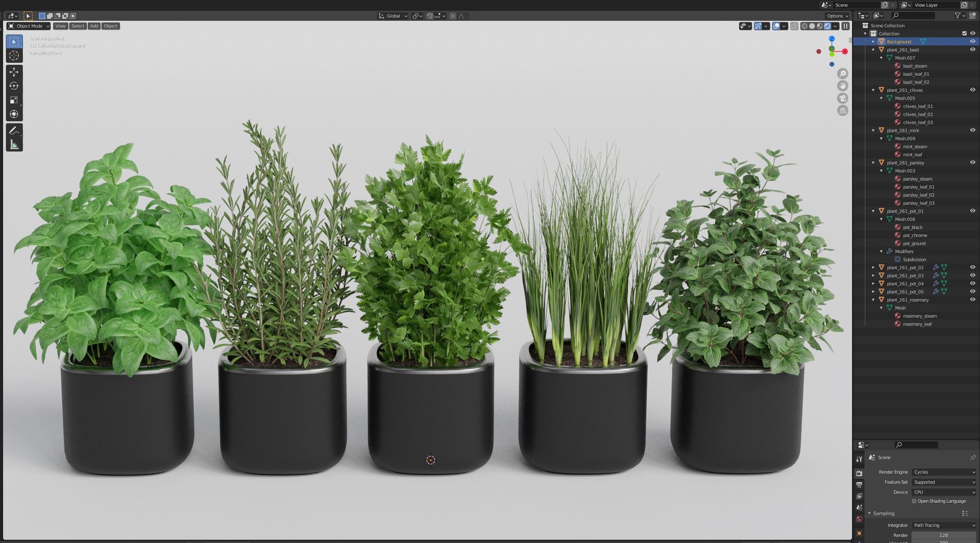Choose the Move tool
The height and width of the screenshot is (543, 980).
pos(14,72)
